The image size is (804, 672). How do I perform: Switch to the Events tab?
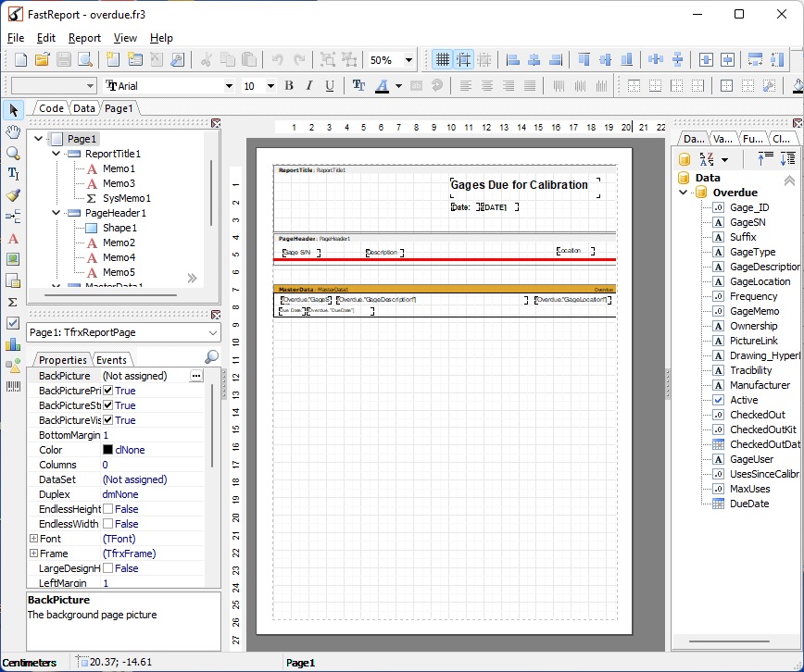coord(112,360)
